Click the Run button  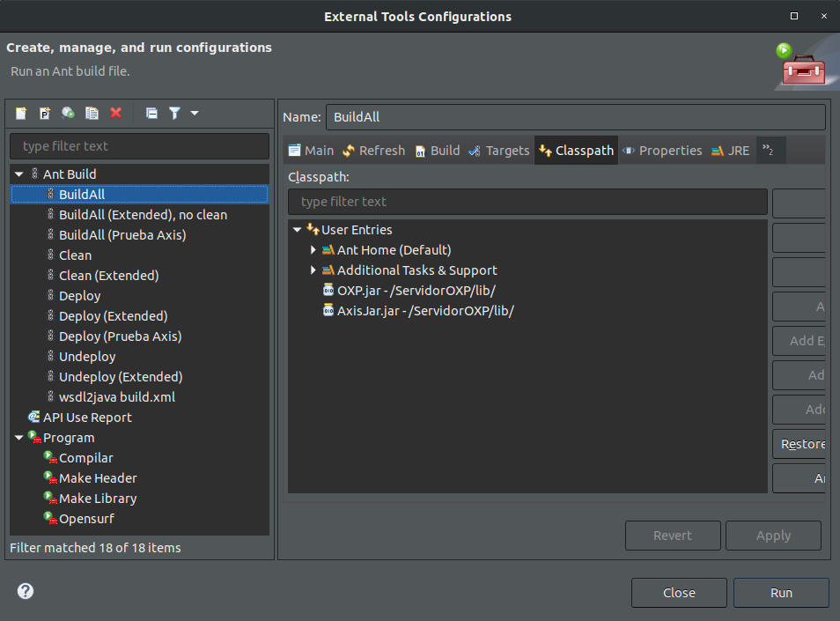pyautogui.click(x=781, y=593)
